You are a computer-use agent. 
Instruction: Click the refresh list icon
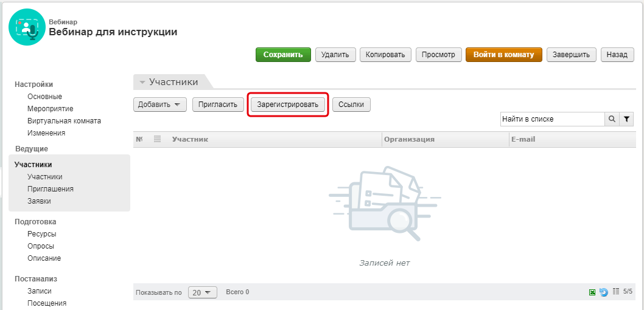tap(603, 292)
